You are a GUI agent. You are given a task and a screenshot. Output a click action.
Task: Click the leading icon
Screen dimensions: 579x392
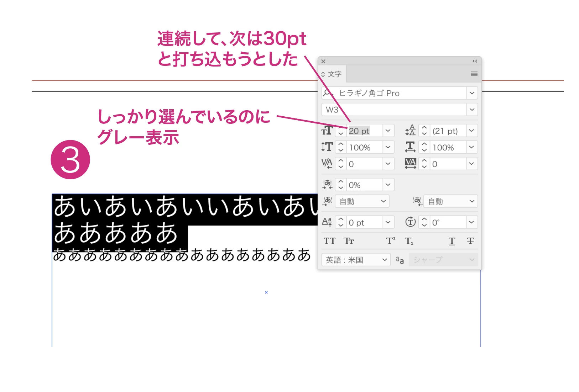pyautogui.click(x=410, y=131)
